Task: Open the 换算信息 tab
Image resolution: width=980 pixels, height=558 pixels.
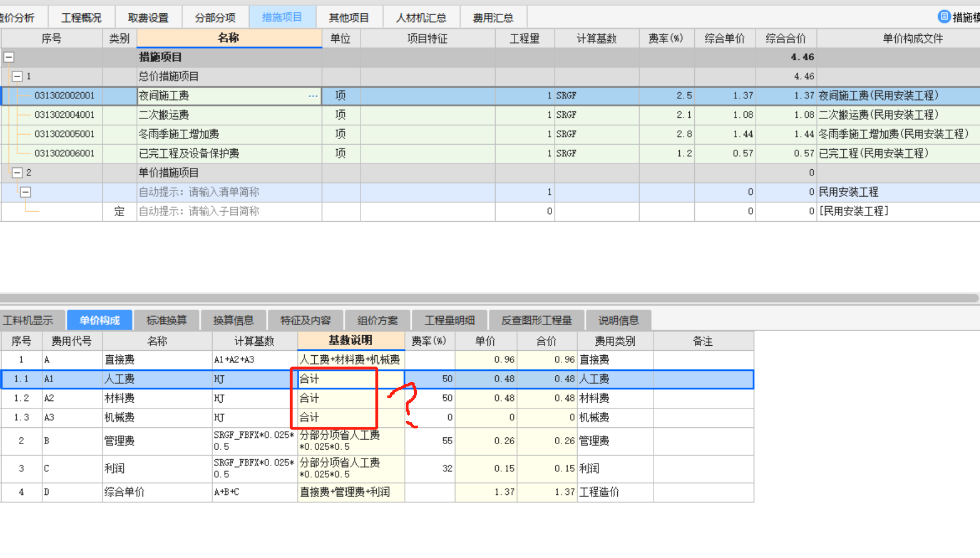Action: 234,321
